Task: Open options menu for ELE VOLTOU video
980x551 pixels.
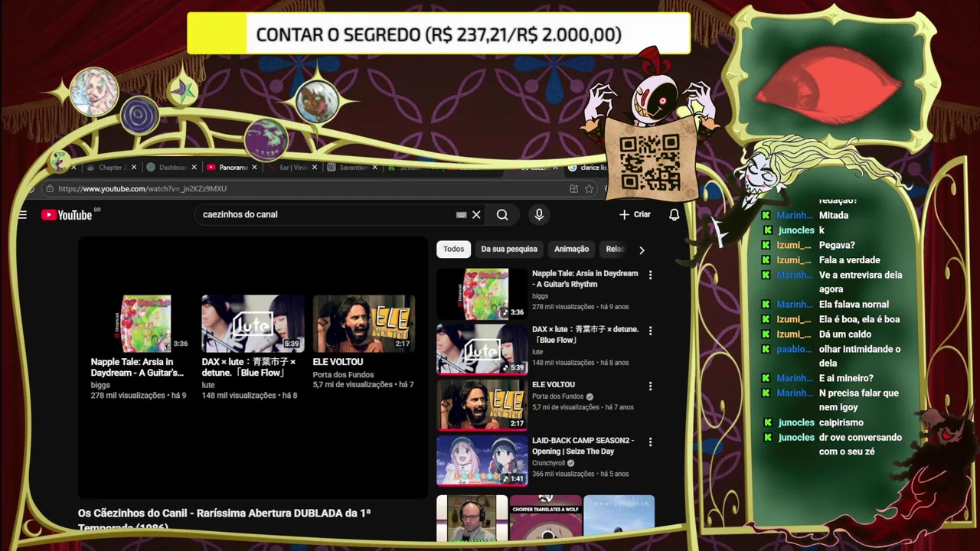Action: tap(650, 386)
